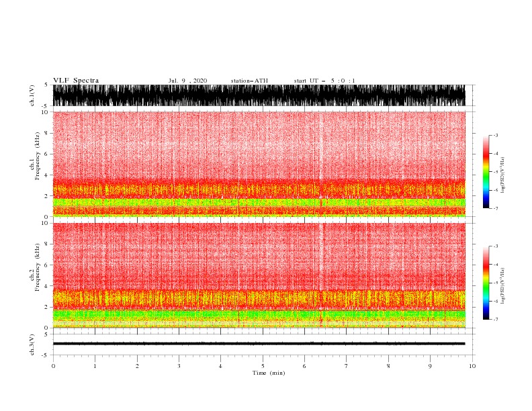Click the ch.2 spectrogram image
Image resolution: width=532 pixels, height=411 pixels.
tap(259, 275)
